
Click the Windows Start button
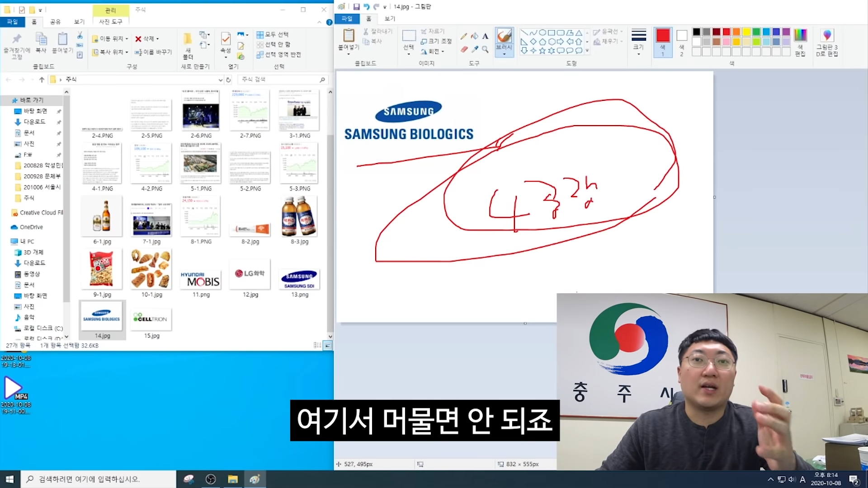[x=10, y=479]
